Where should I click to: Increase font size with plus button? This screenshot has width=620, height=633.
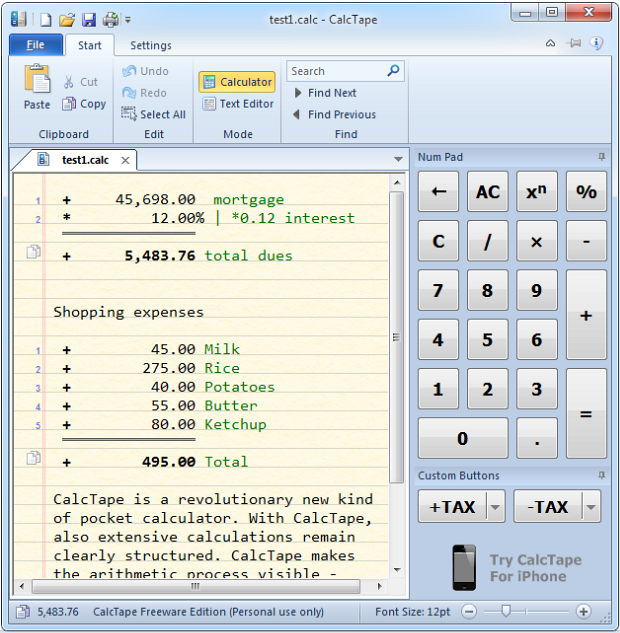[583, 612]
